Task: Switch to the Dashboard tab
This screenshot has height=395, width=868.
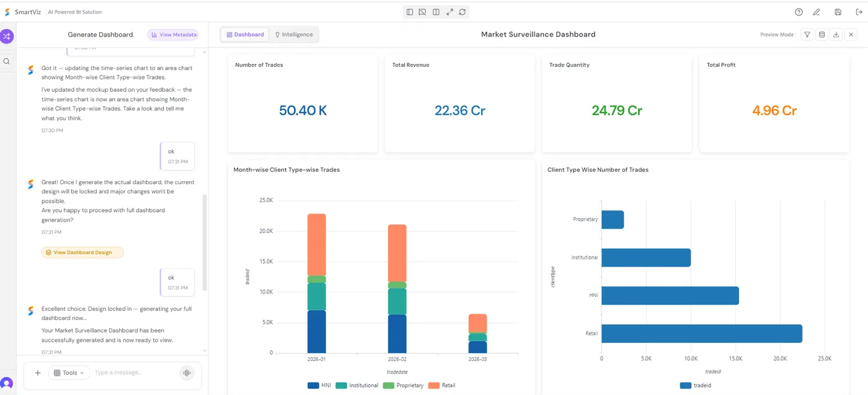Action: (x=245, y=35)
